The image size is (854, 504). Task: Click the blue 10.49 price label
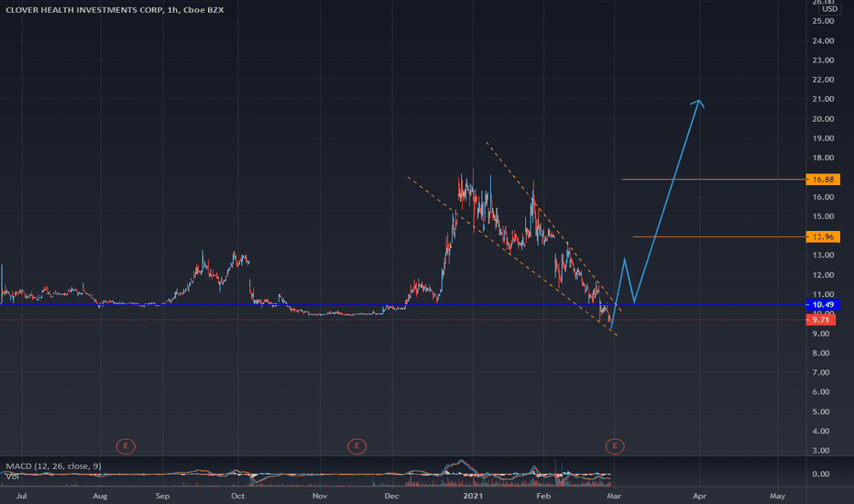[823, 304]
